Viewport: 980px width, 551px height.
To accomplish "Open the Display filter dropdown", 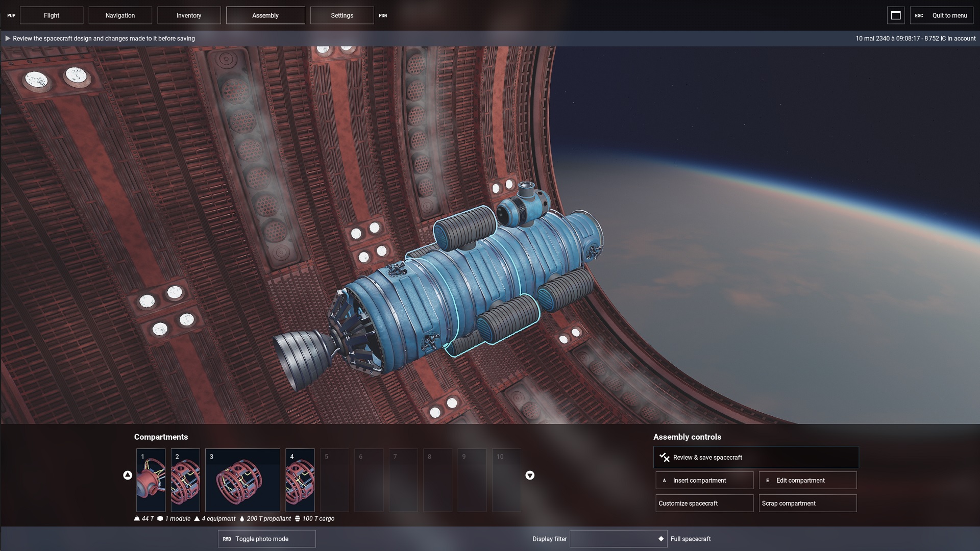I will (619, 539).
